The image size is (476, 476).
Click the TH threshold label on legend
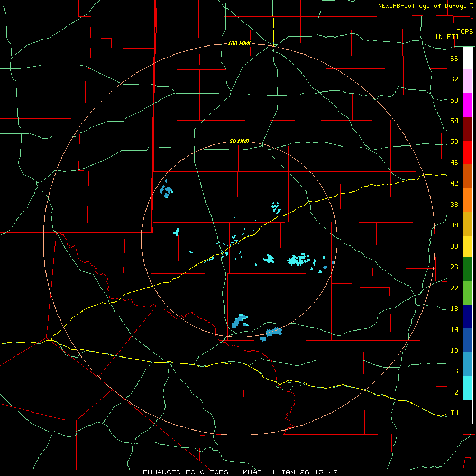coord(454,413)
